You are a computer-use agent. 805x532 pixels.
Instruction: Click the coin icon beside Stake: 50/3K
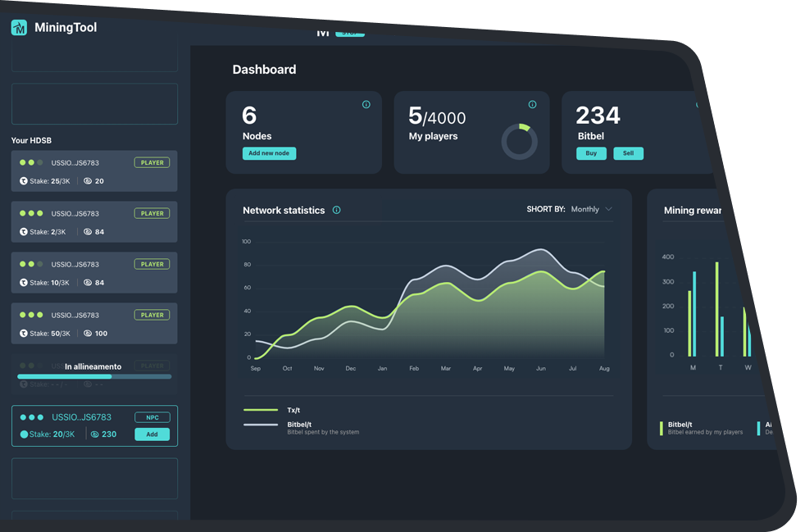coord(24,334)
